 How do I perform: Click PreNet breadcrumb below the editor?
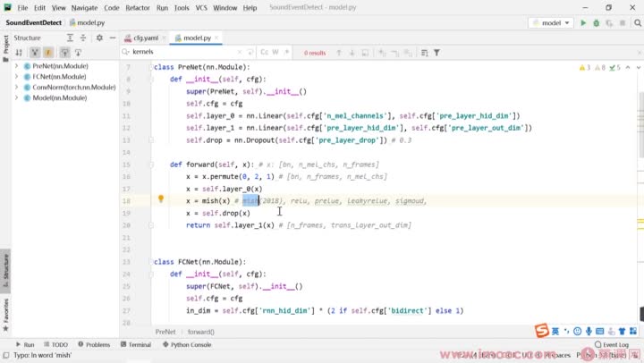165,332
